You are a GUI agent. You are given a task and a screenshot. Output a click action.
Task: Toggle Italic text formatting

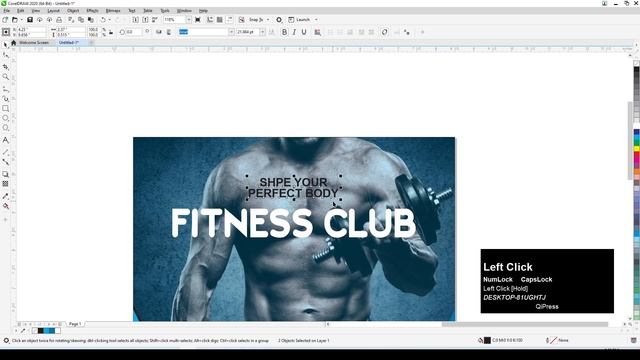pyautogui.click(x=294, y=32)
